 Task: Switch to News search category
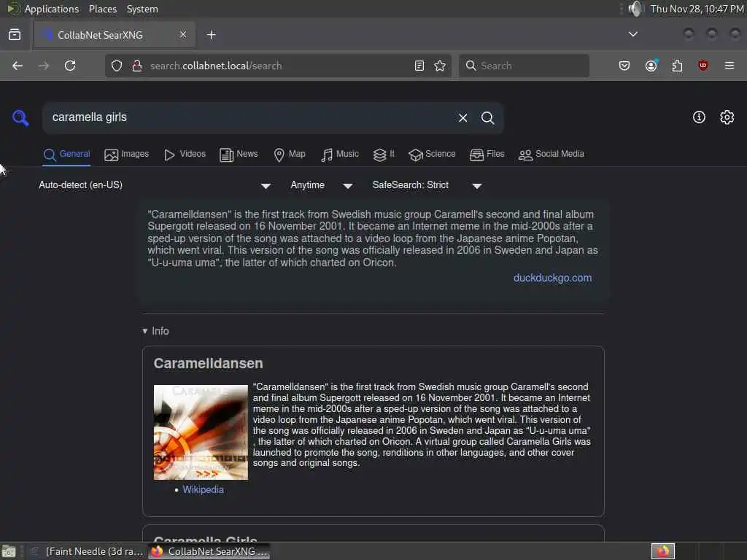[239, 155]
